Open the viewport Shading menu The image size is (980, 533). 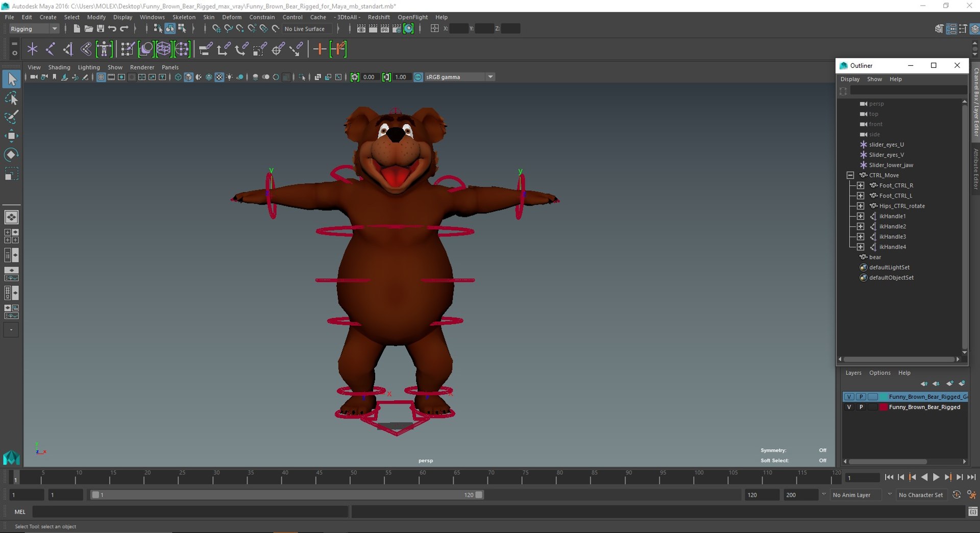(x=59, y=67)
